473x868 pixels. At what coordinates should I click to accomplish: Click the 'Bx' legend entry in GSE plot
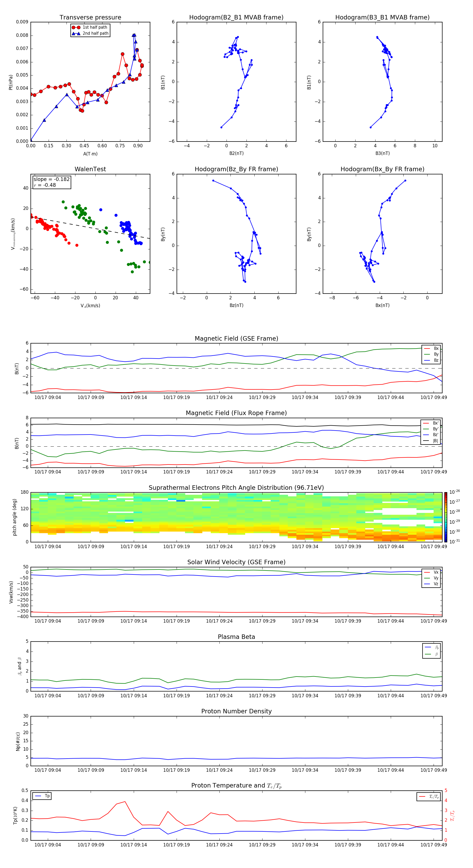(x=431, y=349)
